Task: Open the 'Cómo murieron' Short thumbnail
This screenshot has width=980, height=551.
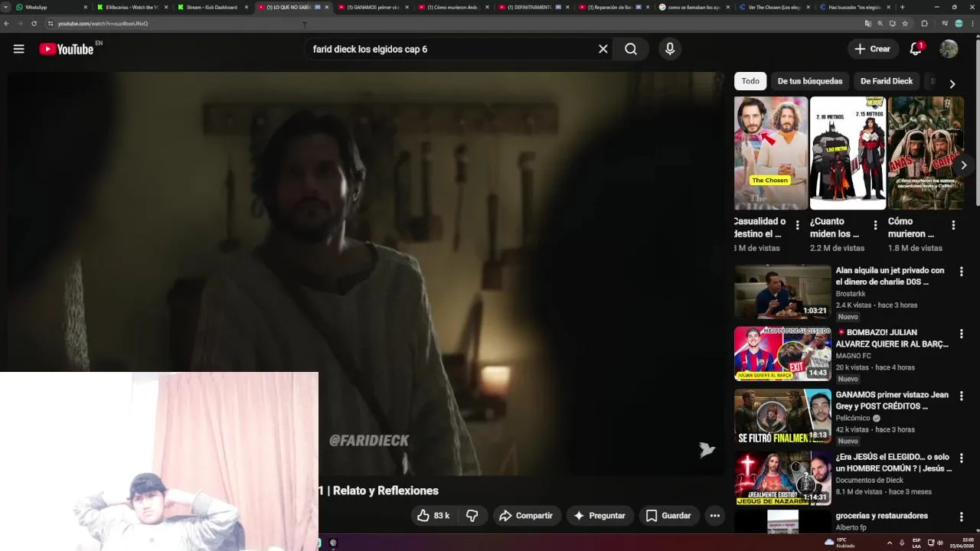Action: (x=926, y=153)
